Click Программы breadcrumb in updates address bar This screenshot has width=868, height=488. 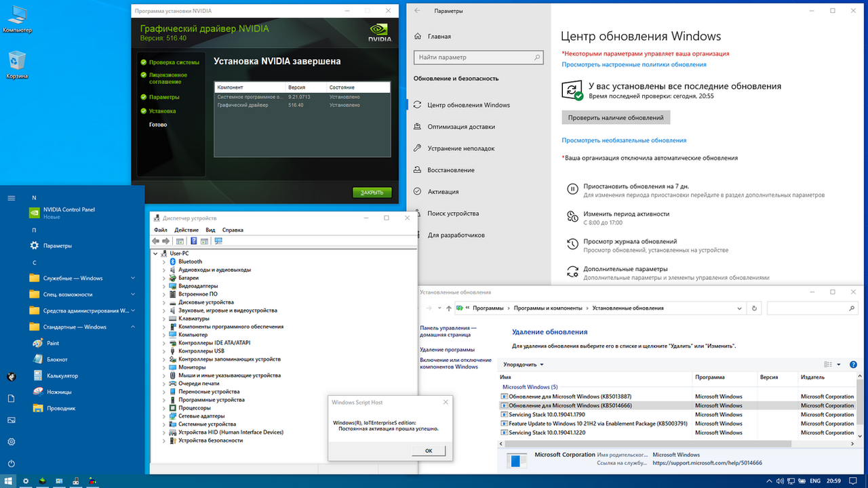[x=488, y=308]
